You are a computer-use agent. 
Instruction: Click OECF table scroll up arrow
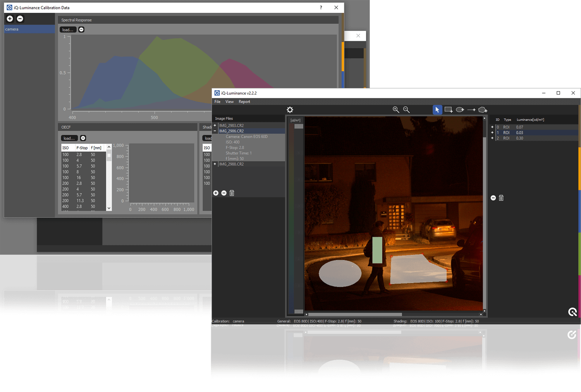coord(109,147)
